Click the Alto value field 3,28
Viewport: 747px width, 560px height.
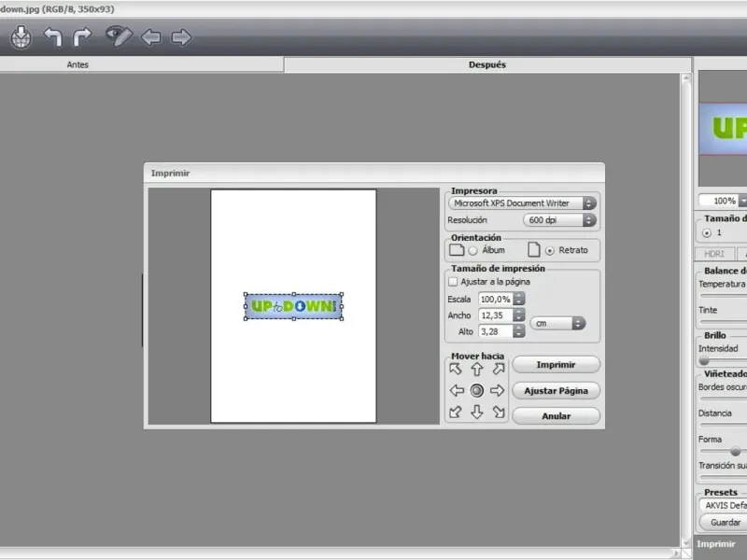[496, 331]
